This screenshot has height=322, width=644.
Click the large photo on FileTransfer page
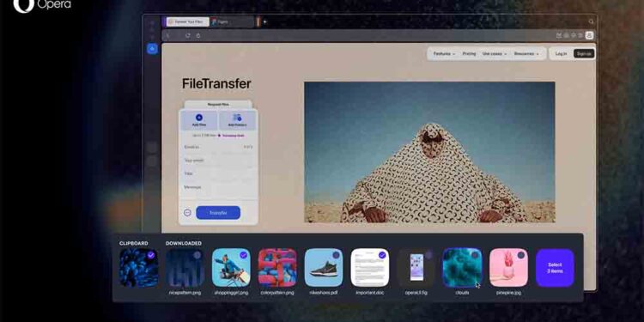pos(429,152)
